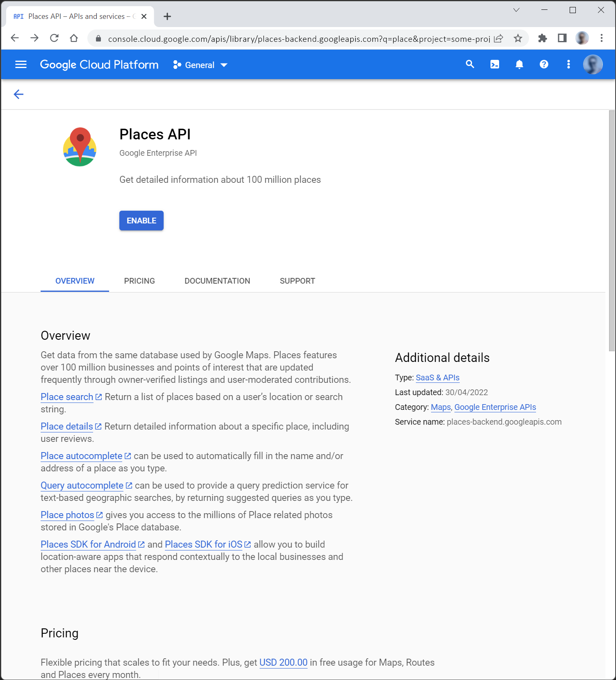Image resolution: width=616 pixels, height=680 pixels.
Task: Activate Cloud Shell terminal icon
Action: [495, 64]
